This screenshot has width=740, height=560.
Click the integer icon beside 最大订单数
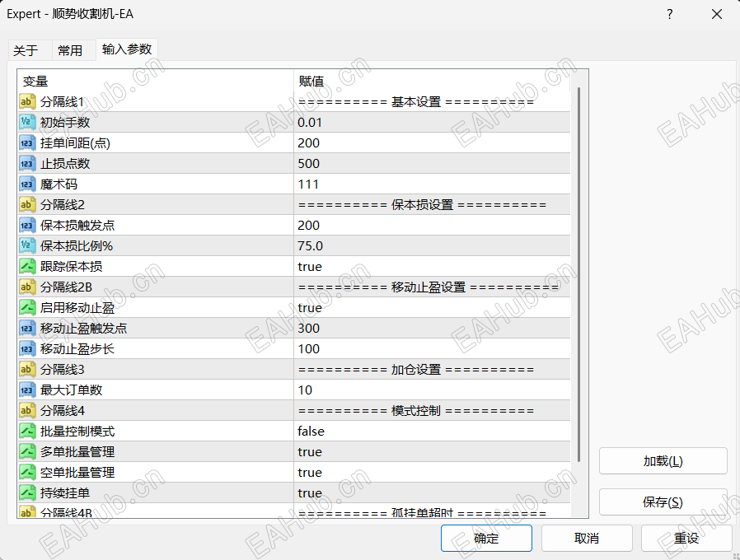pyautogui.click(x=27, y=390)
